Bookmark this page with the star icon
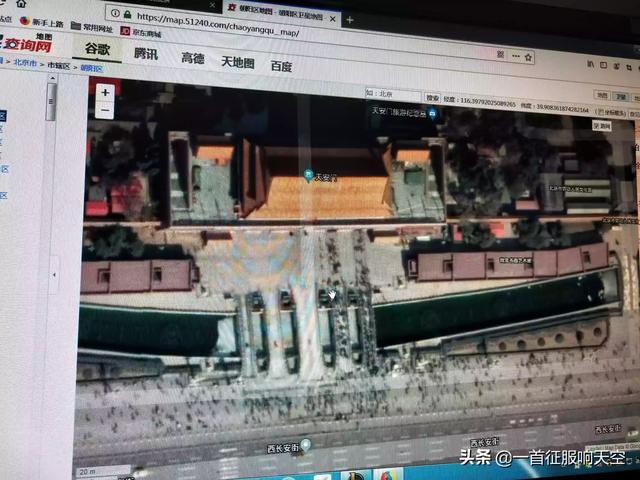 pyautogui.click(x=528, y=58)
